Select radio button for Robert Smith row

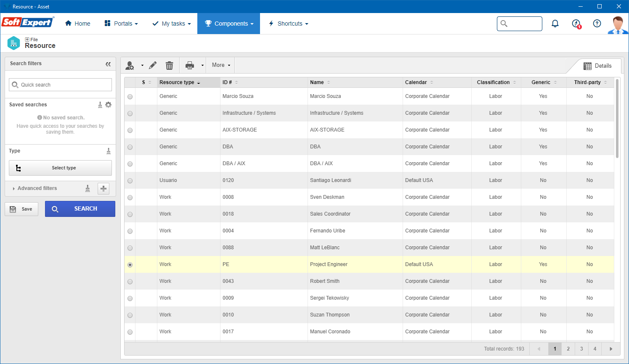(x=130, y=282)
